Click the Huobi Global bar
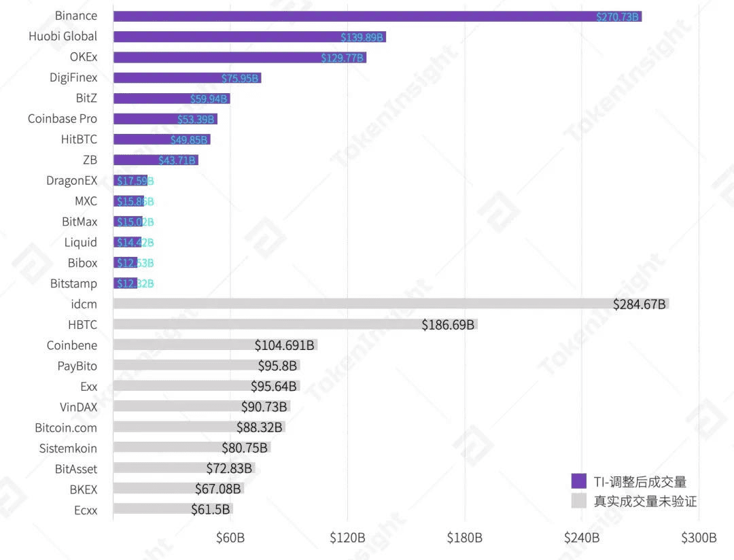The width and height of the screenshot is (734, 560). pos(249,37)
